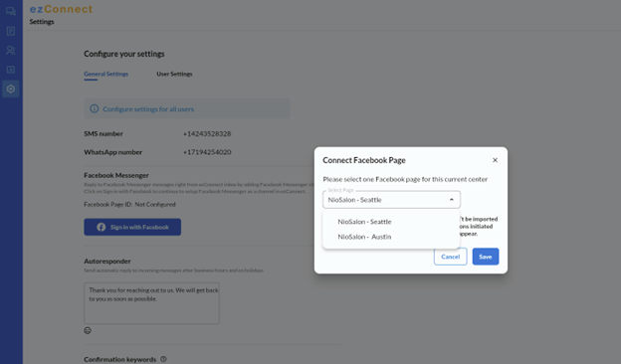This screenshot has width=621, height=364.
Task: Choose NioSalon - Seattle from the list
Action: (x=391, y=222)
